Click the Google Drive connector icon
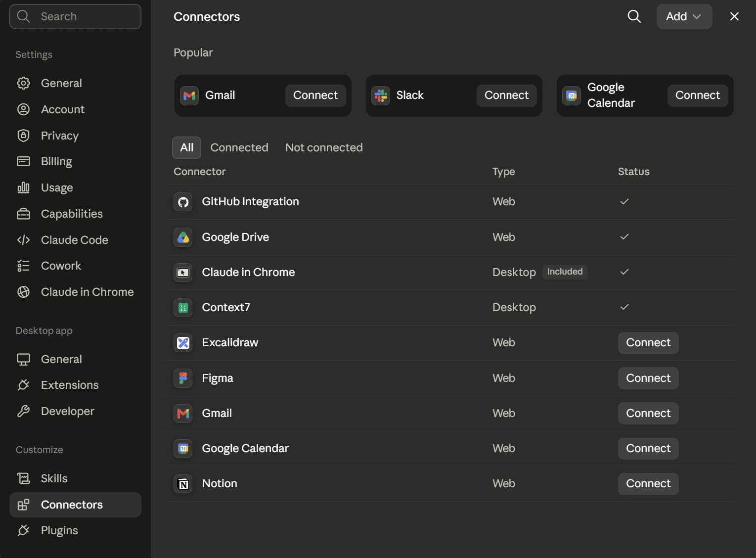The width and height of the screenshot is (756, 558). click(183, 237)
